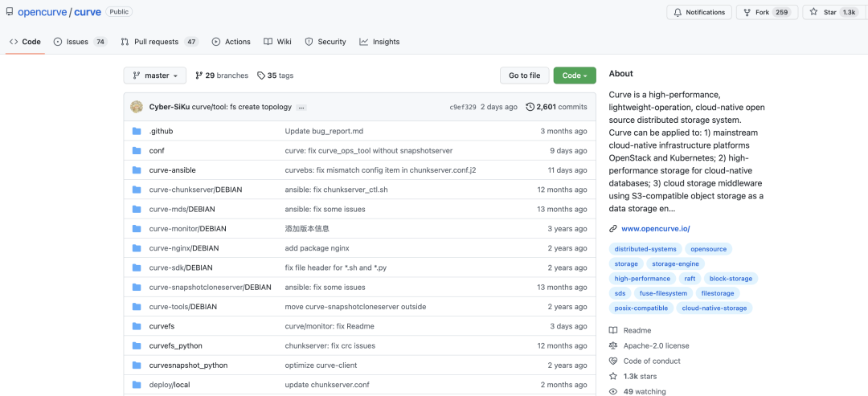This screenshot has height=396, width=868.
Task: Click Cyber-SiKu's avatar thumbnail
Action: (x=137, y=107)
